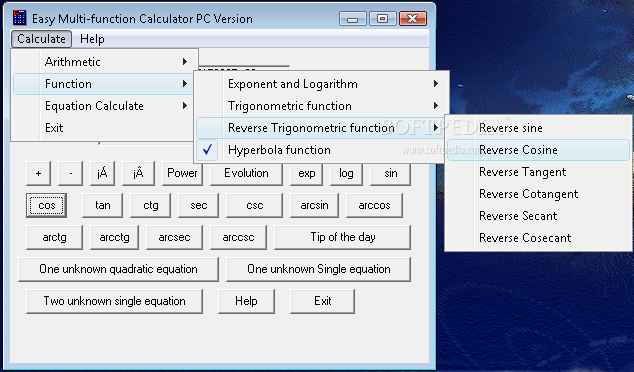This screenshot has height=372, width=634.
Task: Click the Exit button at bottom
Action: tap(323, 301)
